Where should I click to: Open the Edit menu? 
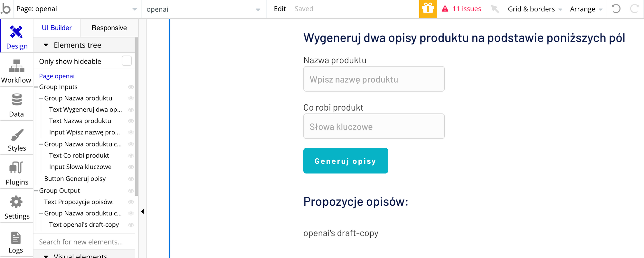280,9
